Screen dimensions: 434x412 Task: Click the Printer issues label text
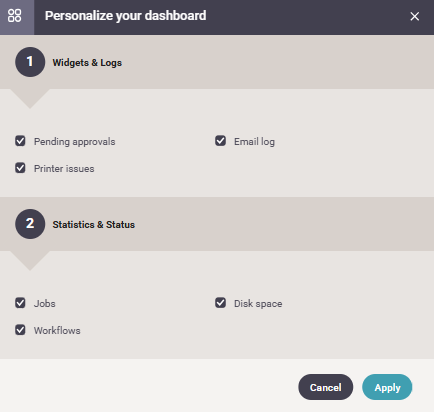[x=64, y=169]
